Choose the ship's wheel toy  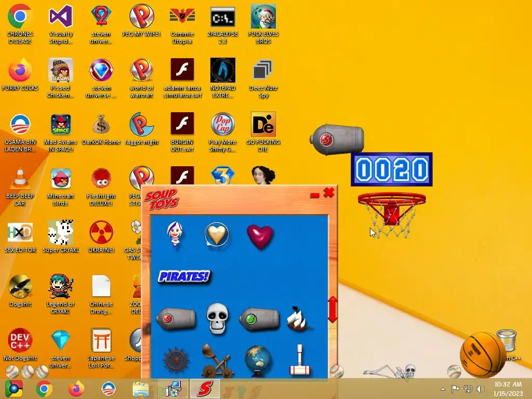tap(176, 361)
